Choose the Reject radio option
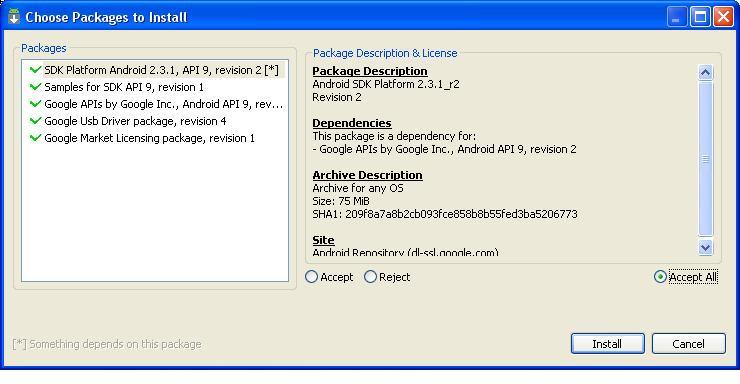740x384 pixels. [370, 277]
